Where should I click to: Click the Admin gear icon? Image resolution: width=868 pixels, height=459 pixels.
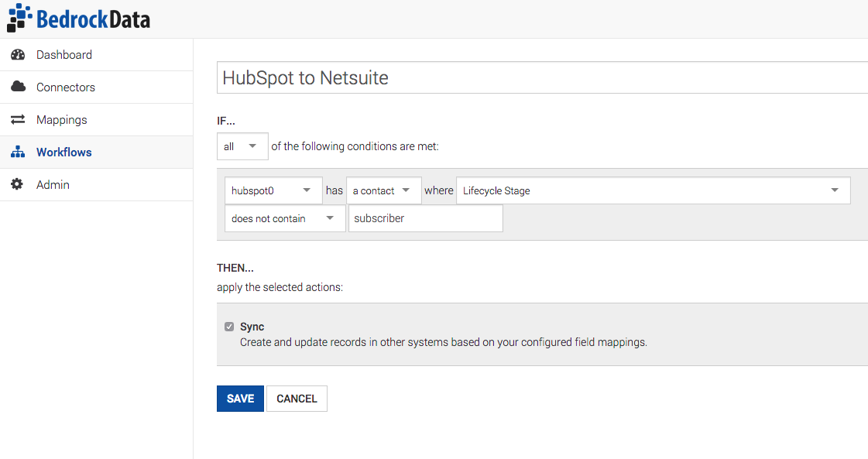(x=18, y=185)
